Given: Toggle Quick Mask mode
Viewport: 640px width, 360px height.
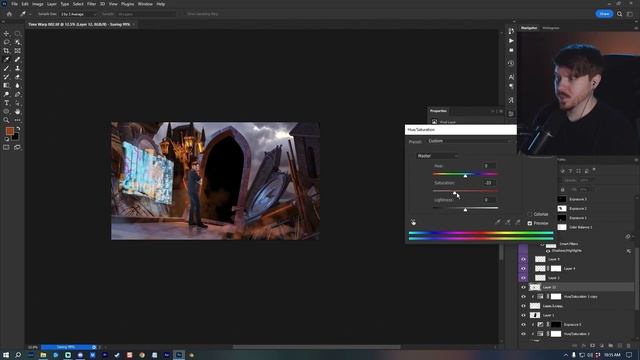Looking at the screenshot, I should point(6,147).
